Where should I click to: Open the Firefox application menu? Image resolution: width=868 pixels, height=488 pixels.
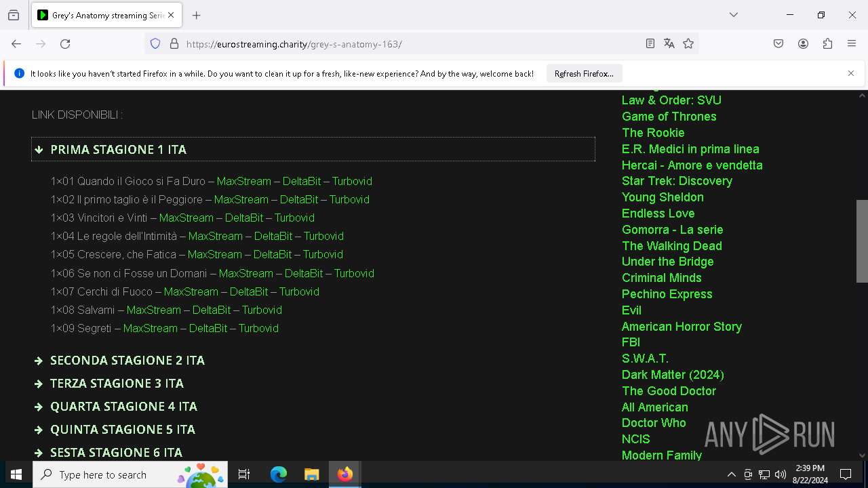(x=852, y=43)
